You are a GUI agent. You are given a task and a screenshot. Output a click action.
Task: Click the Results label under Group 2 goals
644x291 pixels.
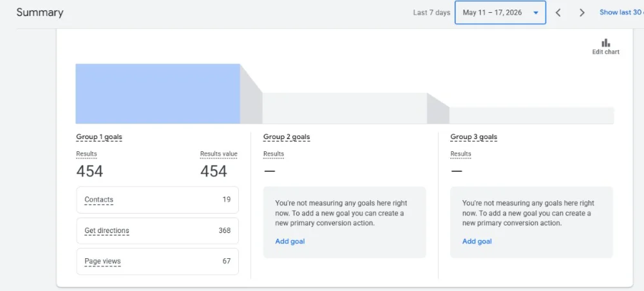pos(274,155)
